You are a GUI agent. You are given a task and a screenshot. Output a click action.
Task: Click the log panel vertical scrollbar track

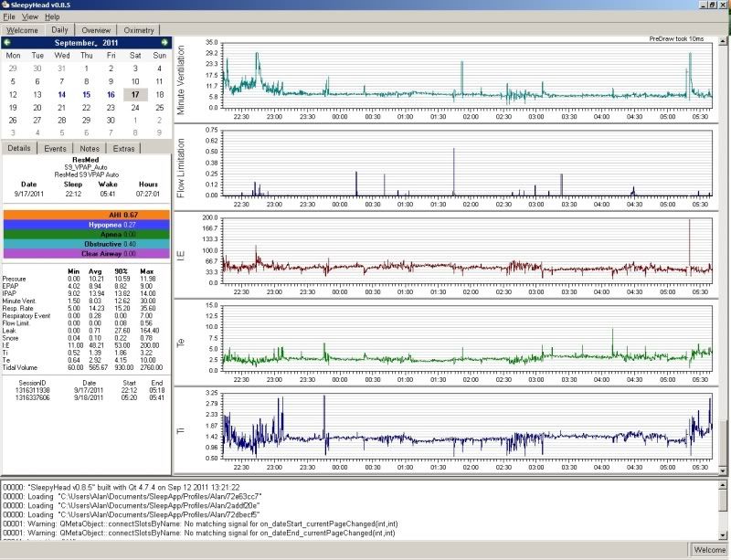723,510
